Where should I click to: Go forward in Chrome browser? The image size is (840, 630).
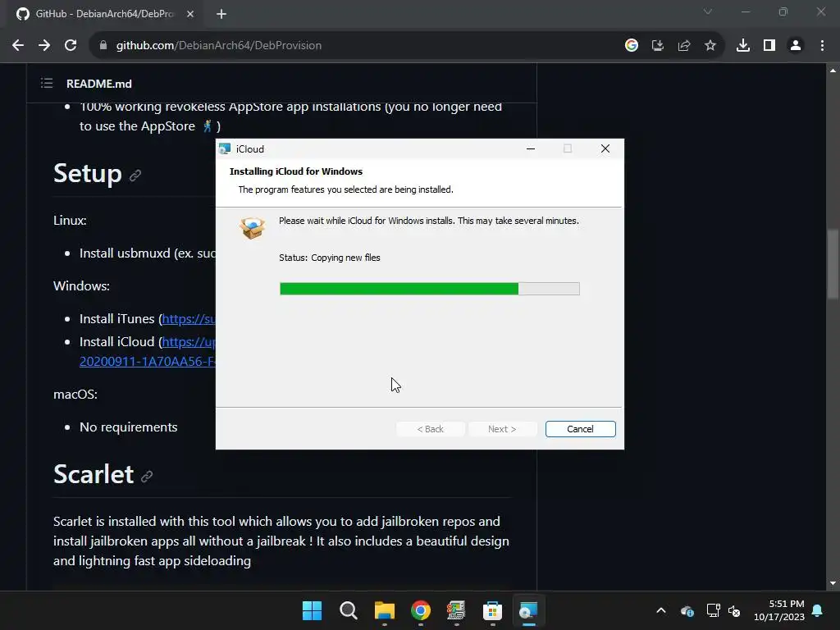coord(44,46)
